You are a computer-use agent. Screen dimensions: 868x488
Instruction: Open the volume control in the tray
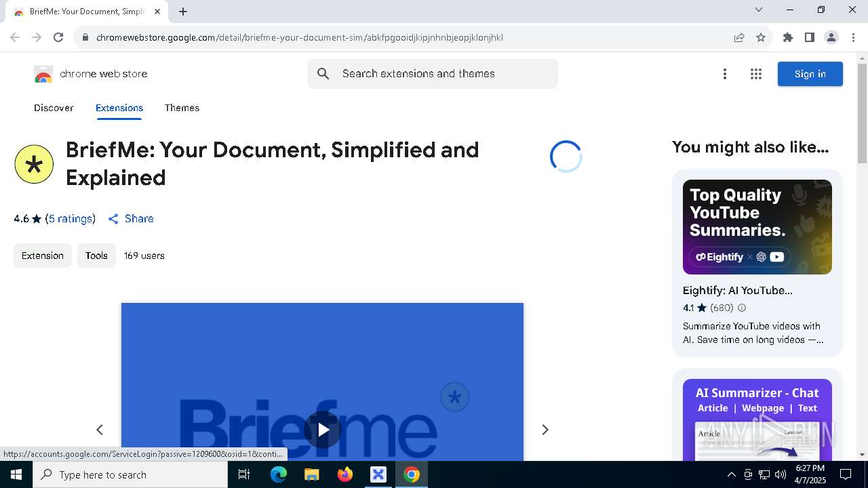tap(781, 474)
